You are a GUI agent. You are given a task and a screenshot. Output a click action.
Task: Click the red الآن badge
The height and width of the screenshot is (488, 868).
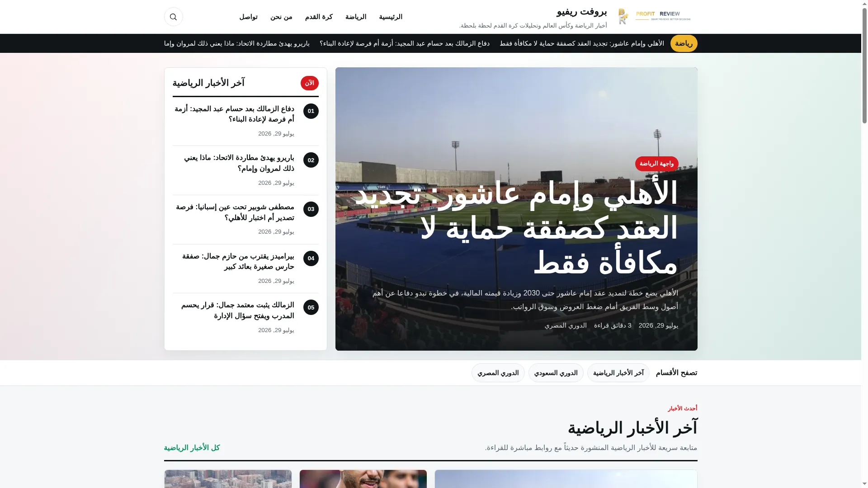[310, 83]
